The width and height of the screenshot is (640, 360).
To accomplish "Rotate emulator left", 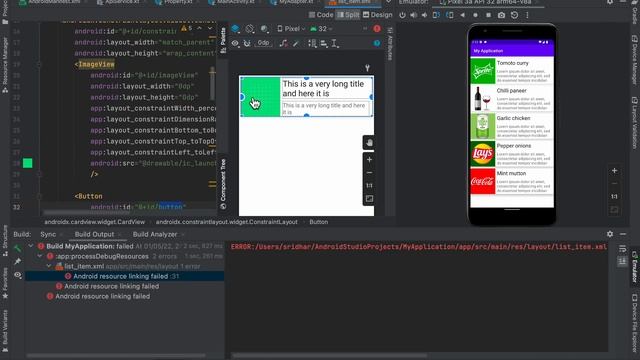I will (436, 15).
